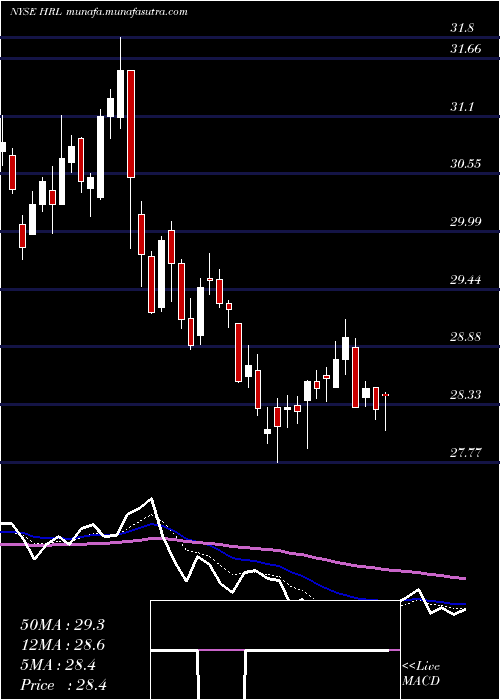Click the 27.77 price level label
Viewport: 500px width, 700px height.
tap(466, 453)
